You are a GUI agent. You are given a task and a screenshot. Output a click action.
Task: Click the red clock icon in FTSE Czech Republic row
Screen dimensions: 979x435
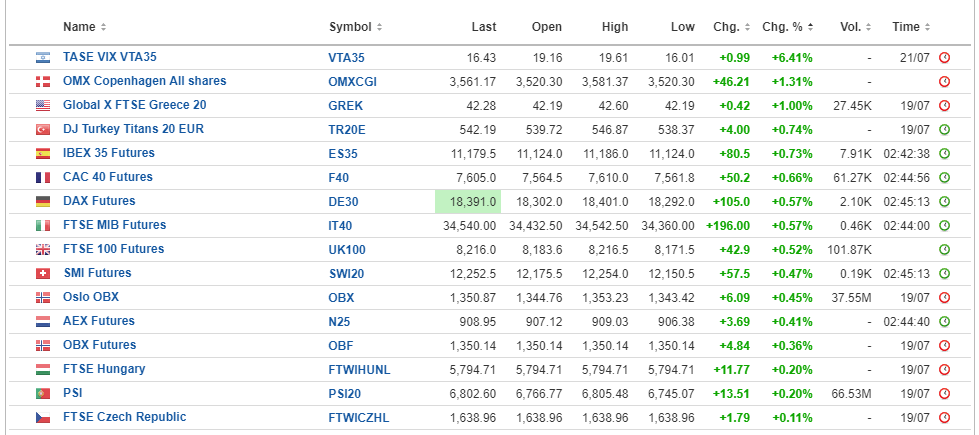944,418
